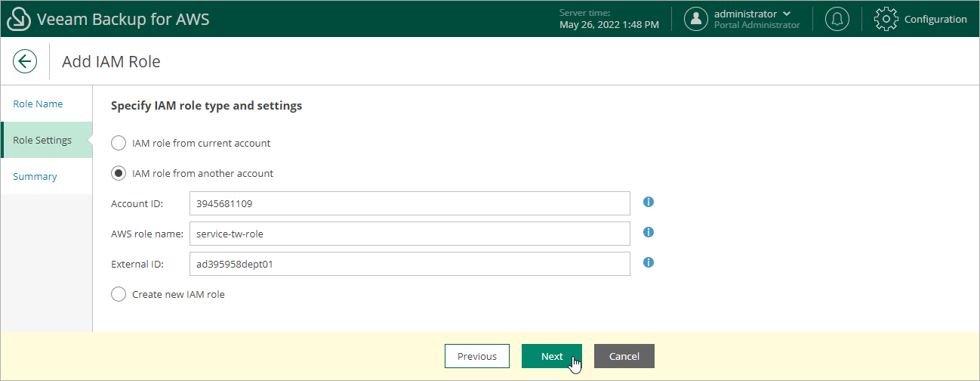Show info tooltip for External ID
Screen dimensions: 980x381
pyautogui.click(x=648, y=262)
